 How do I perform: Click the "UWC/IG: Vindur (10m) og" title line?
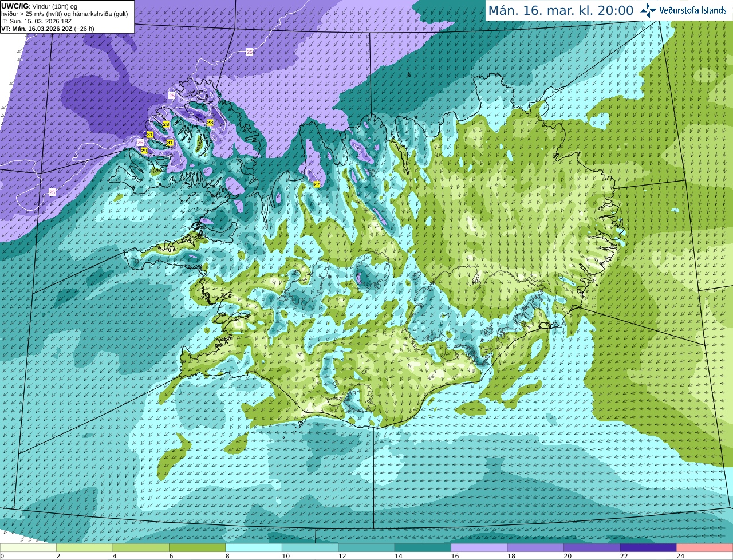(x=39, y=6)
